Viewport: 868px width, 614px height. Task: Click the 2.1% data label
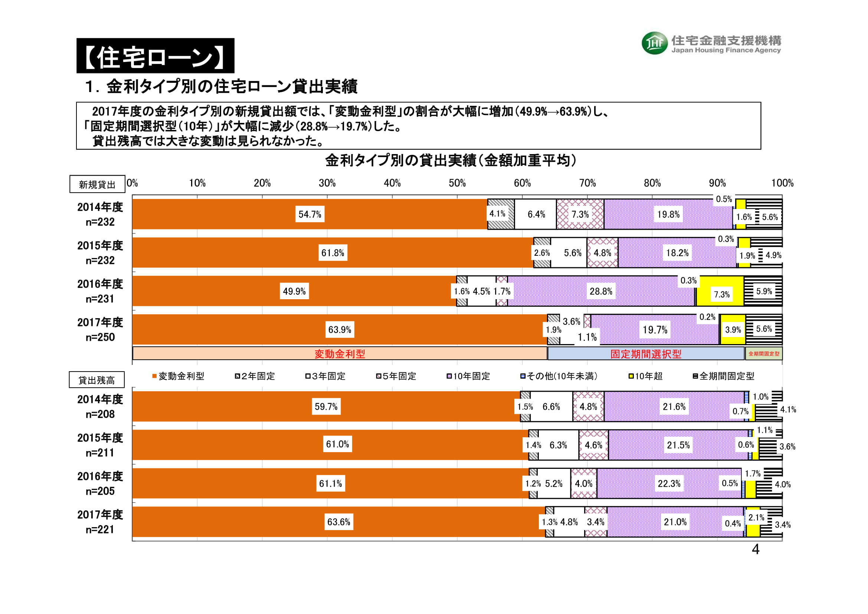[756, 517]
